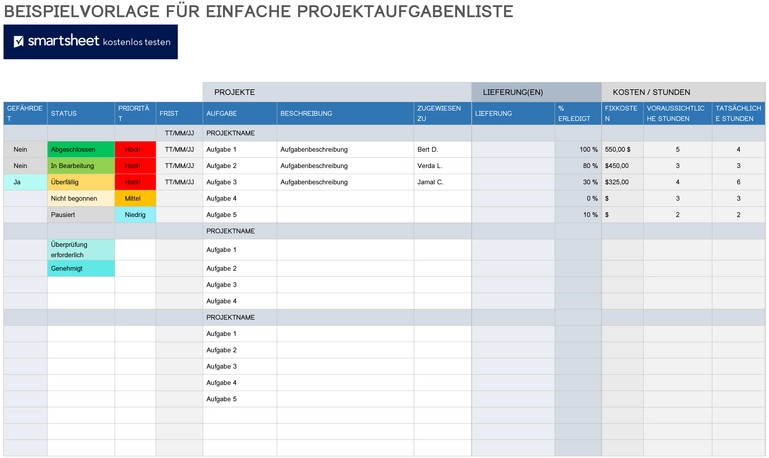This screenshot has width=769, height=458.
Task: Click the third PROJEKTNAME row
Action: click(x=384, y=317)
